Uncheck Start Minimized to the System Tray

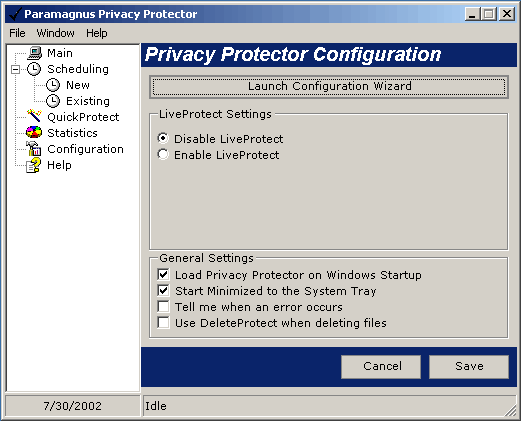click(x=163, y=290)
